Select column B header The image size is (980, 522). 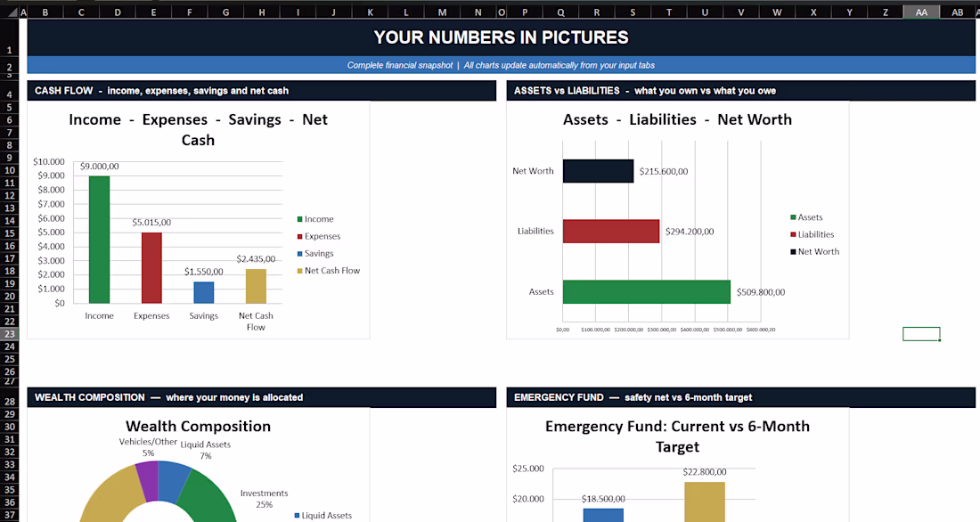coord(45,12)
